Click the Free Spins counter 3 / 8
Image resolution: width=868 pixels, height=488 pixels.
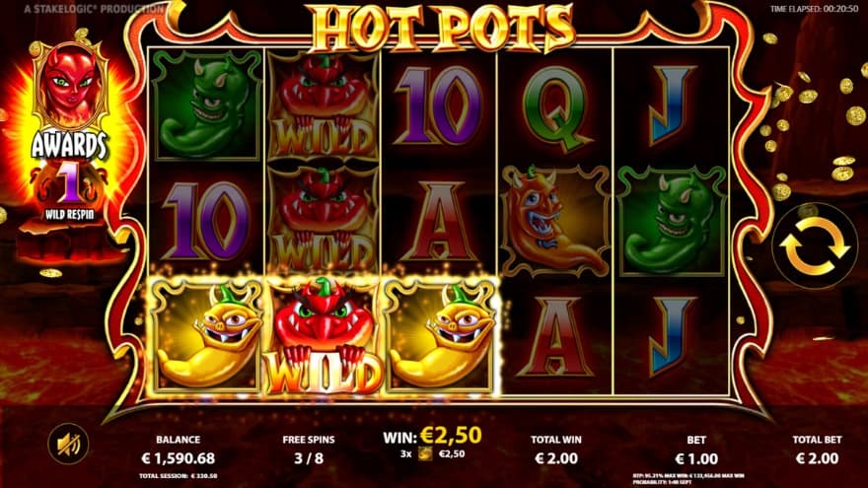(x=309, y=458)
